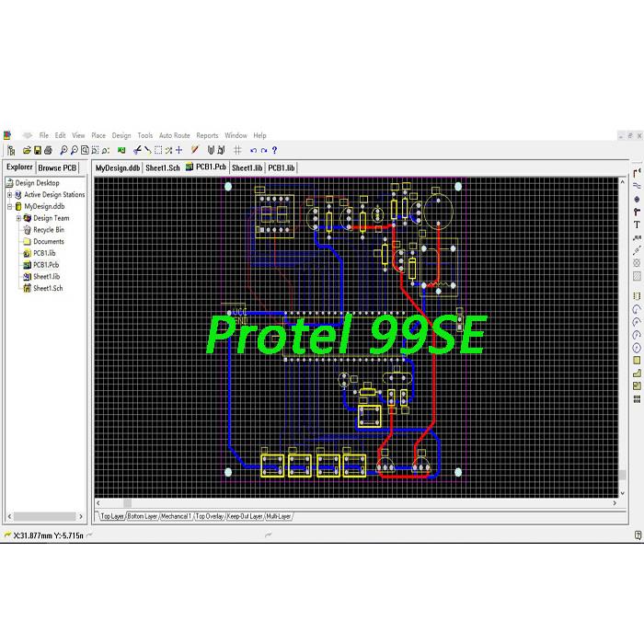Click the paste icon beside scissors
Screen dimensions: 644x644
coord(147,150)
